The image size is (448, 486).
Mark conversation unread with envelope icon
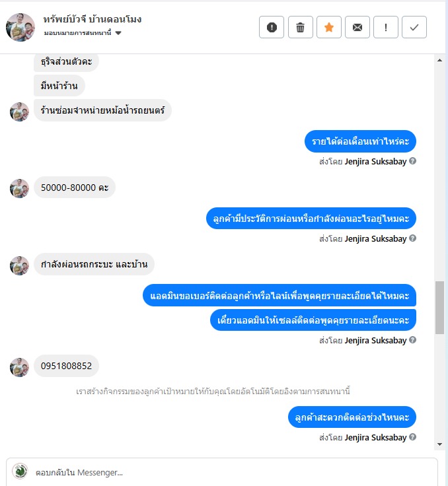coord(357,27)
